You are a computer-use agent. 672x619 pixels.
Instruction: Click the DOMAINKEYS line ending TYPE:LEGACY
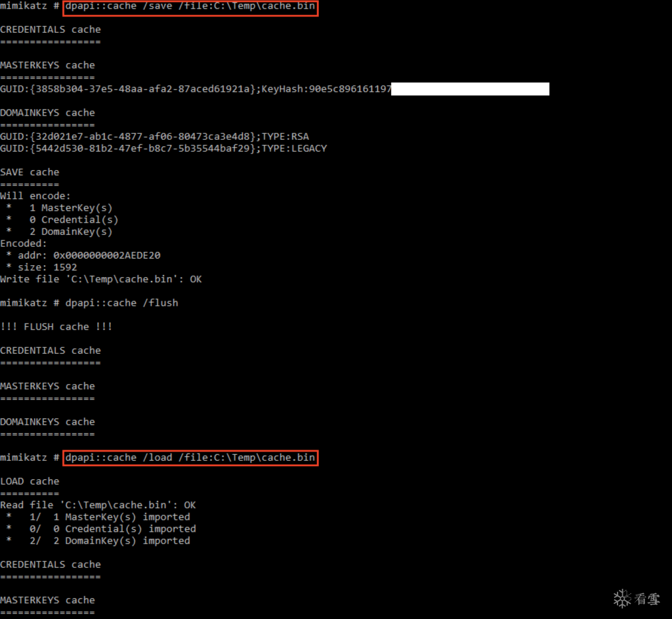pos(163,148)
